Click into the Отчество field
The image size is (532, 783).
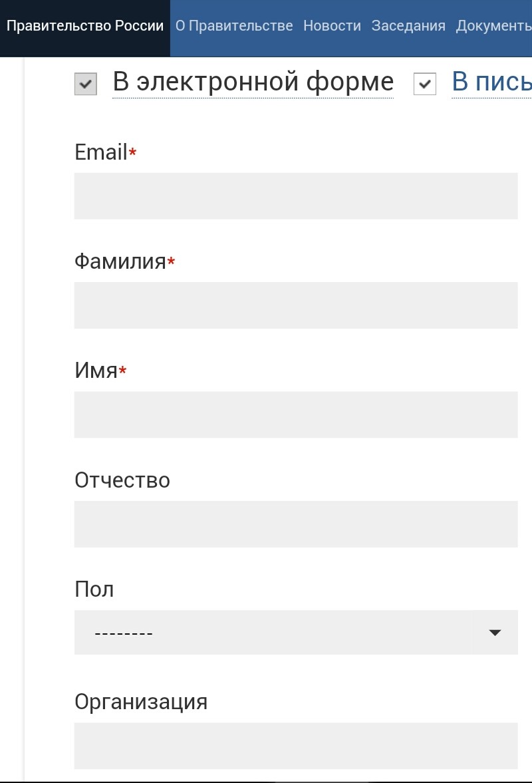coord(296,524)
